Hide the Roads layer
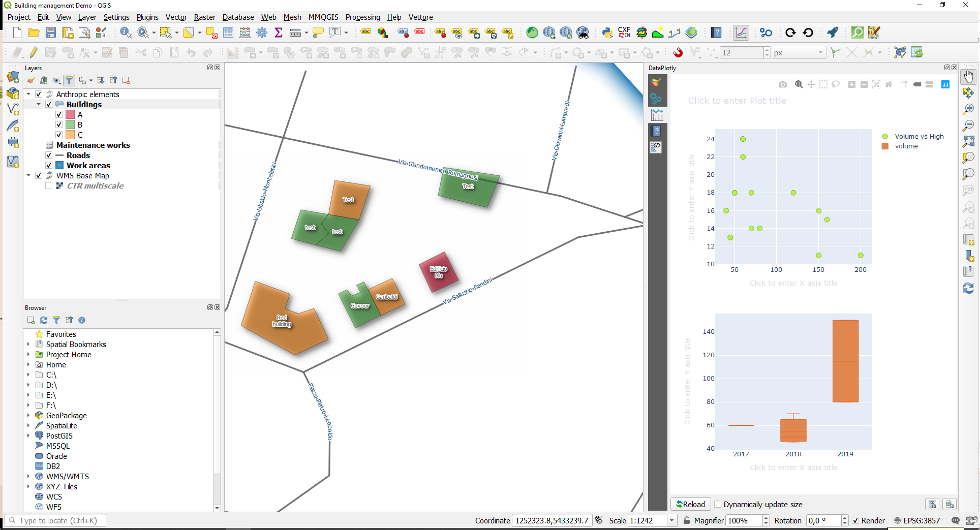 (x=49, y=155)
